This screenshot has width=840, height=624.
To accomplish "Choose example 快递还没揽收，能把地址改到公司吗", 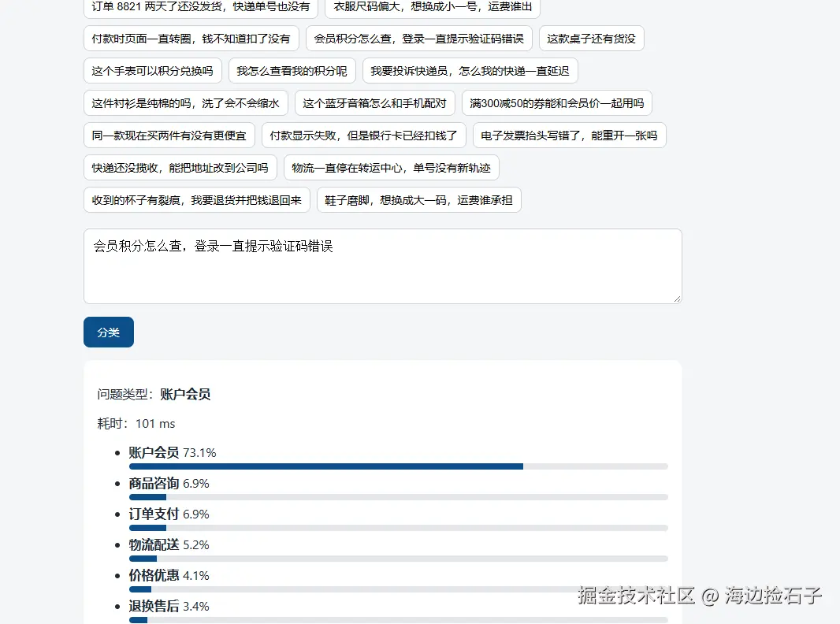I will pyautogui.click(x=180, y=168).
